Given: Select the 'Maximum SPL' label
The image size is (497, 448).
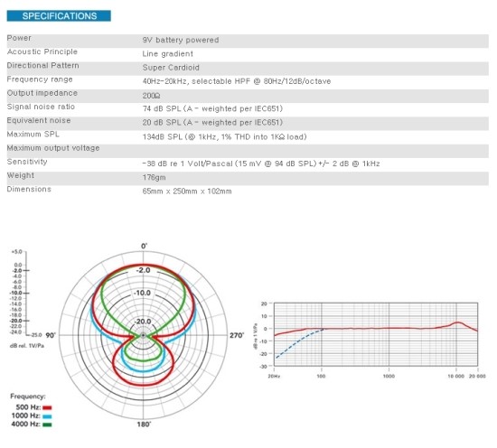Looking at the screenshot, I should tap(33, 135).
